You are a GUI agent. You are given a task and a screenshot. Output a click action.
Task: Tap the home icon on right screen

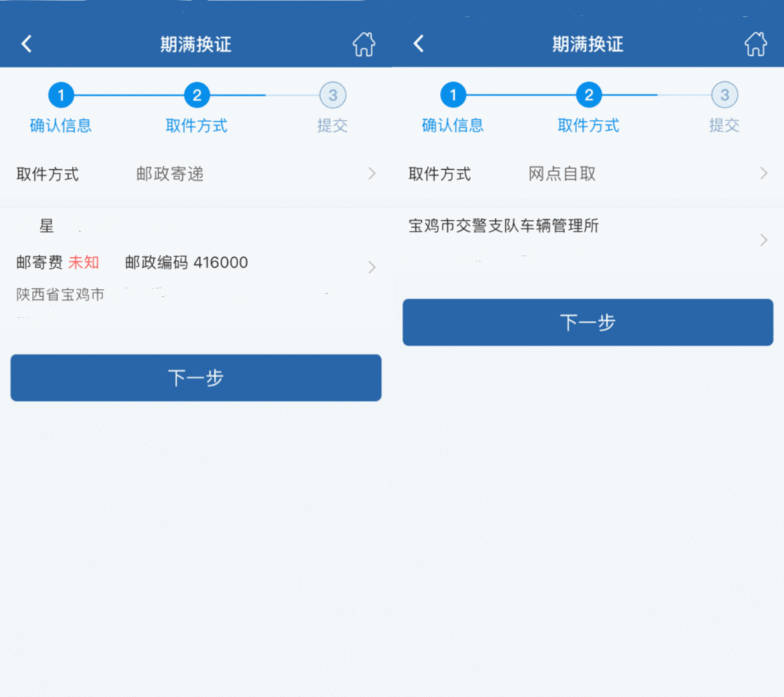point(756,44)
